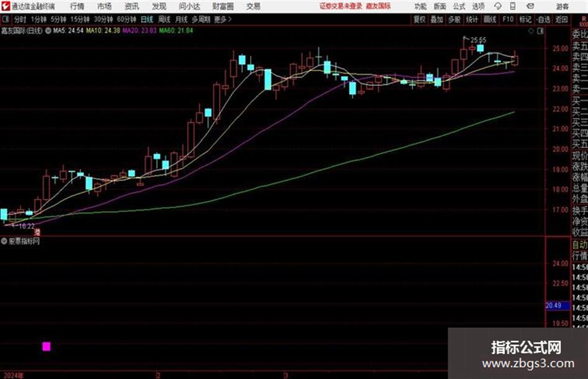The width and height of the screenshot is (588, 379).
Task: Open the 多周期 multi-period view
Action: tap(201, 19)
